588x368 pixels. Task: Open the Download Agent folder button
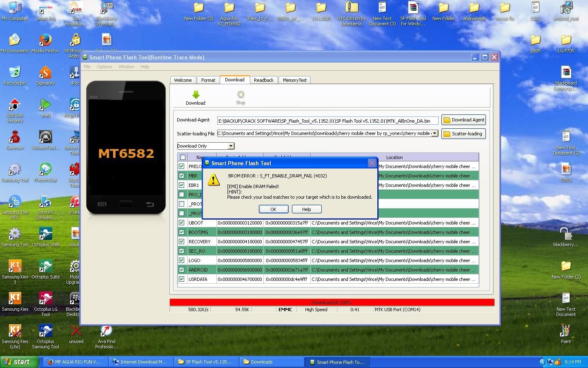(463, 120)
